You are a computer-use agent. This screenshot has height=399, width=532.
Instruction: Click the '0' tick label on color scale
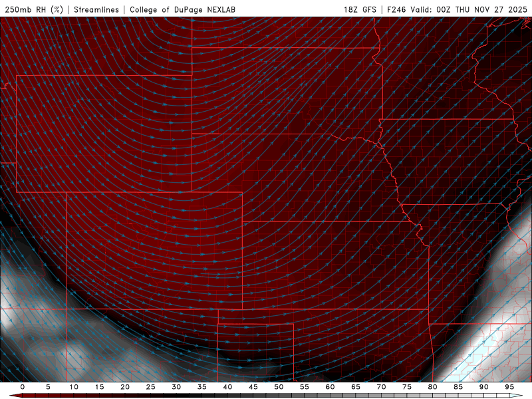point(23,387)
